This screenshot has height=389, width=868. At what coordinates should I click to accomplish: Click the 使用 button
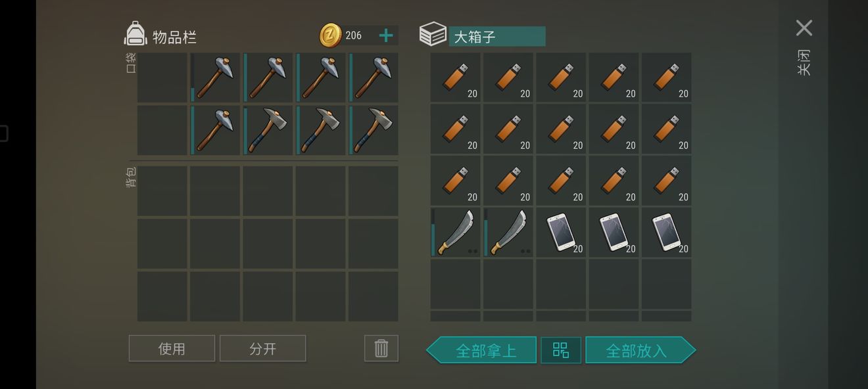pos(172,348)
